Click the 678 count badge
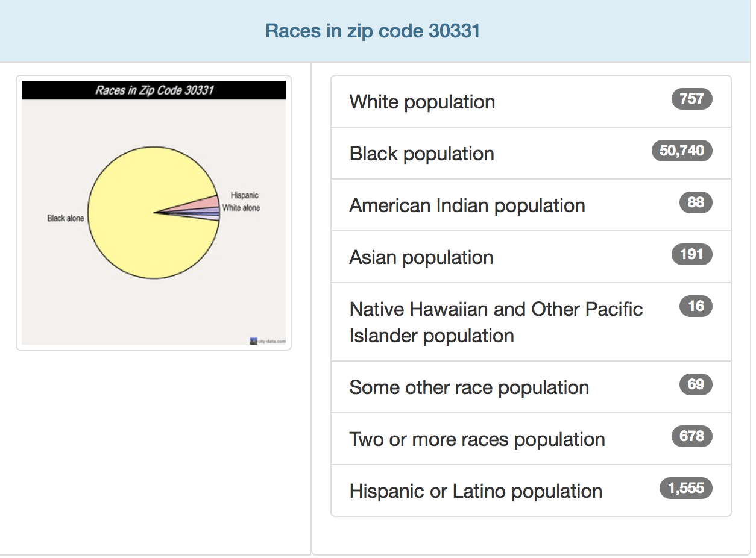 tap(691, 436)
